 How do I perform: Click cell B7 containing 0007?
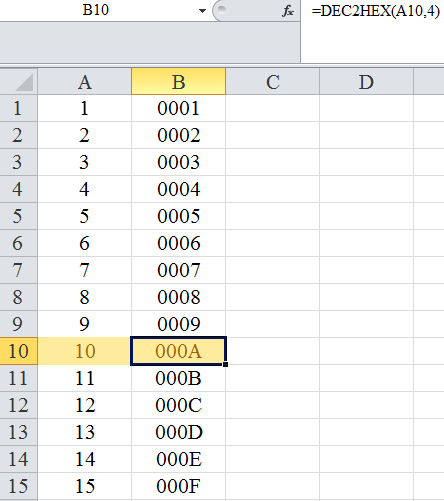coord(179,270)
